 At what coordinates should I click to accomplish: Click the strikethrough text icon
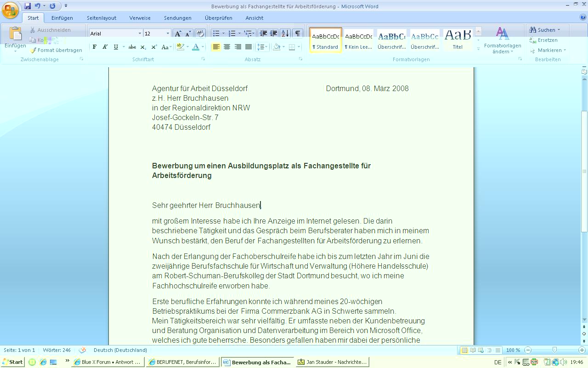[132, 47]
